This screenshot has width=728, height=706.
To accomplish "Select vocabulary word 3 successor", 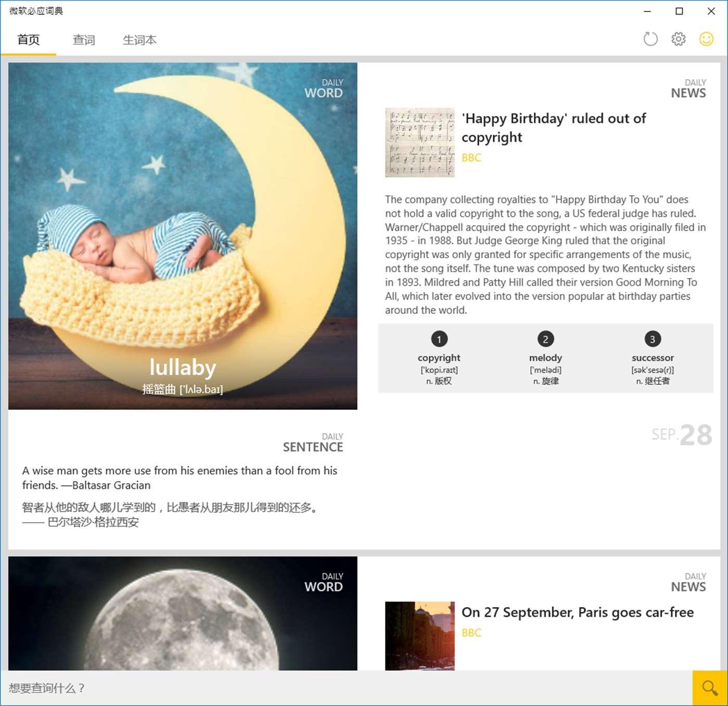I will (653, 359).
